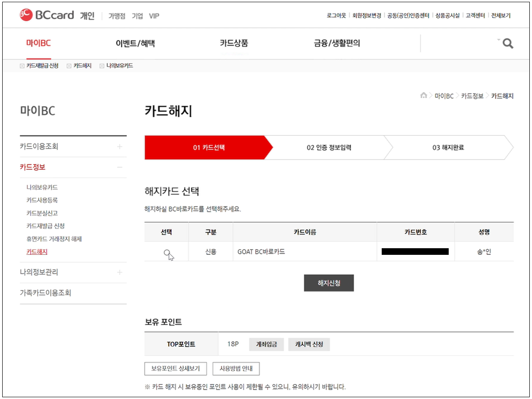
Task: Click the search magnifier icon
Action: point(508,44)
